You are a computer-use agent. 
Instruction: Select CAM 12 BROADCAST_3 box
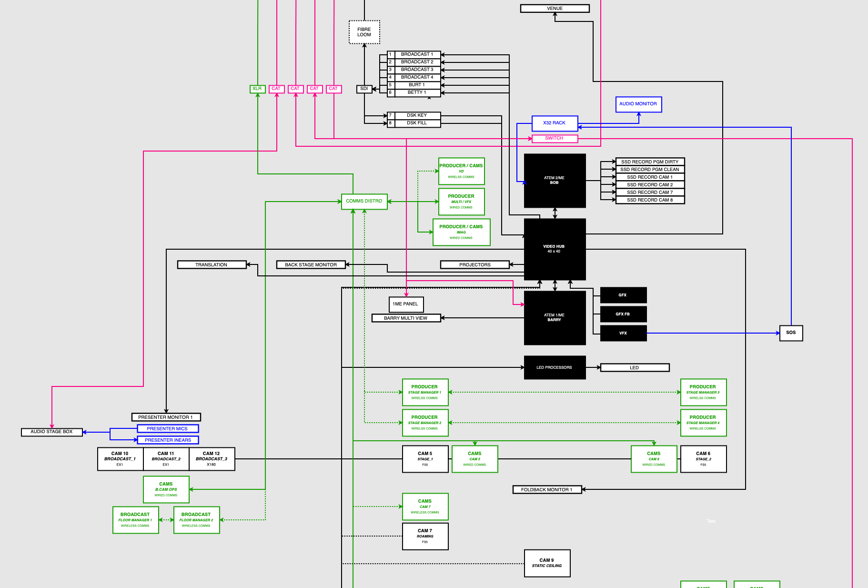coord(212,459)
